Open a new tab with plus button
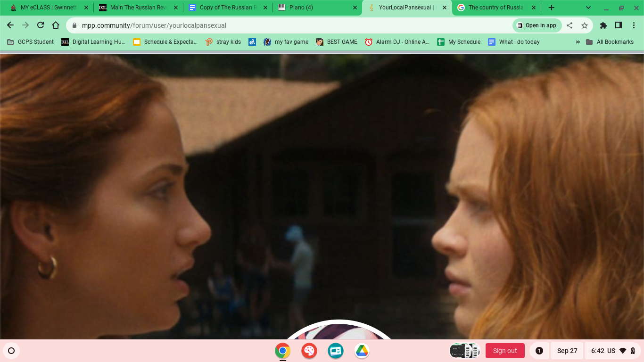This screenshot has width=644, height=362. [x=552, y=8]
